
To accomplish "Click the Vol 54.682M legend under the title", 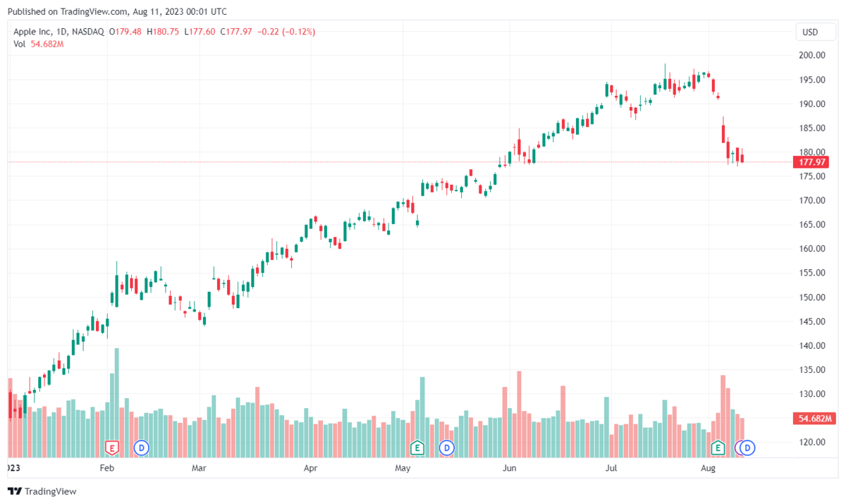I will 39,44.
